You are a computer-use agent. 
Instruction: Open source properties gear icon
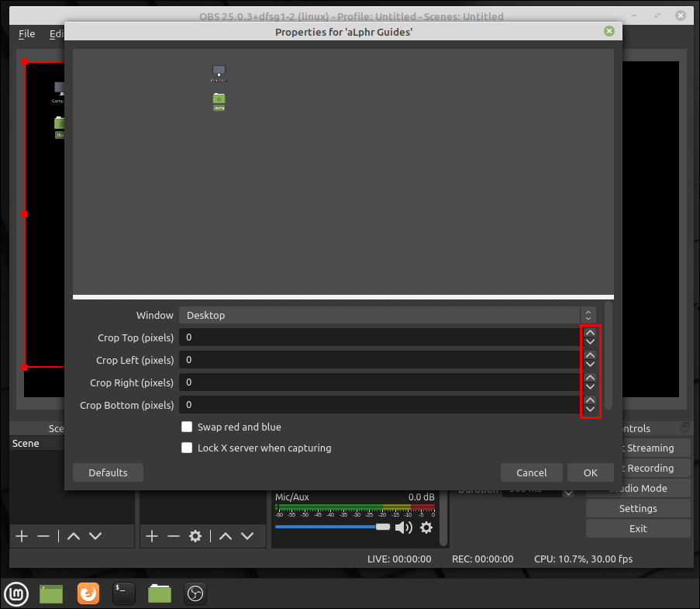195,536
